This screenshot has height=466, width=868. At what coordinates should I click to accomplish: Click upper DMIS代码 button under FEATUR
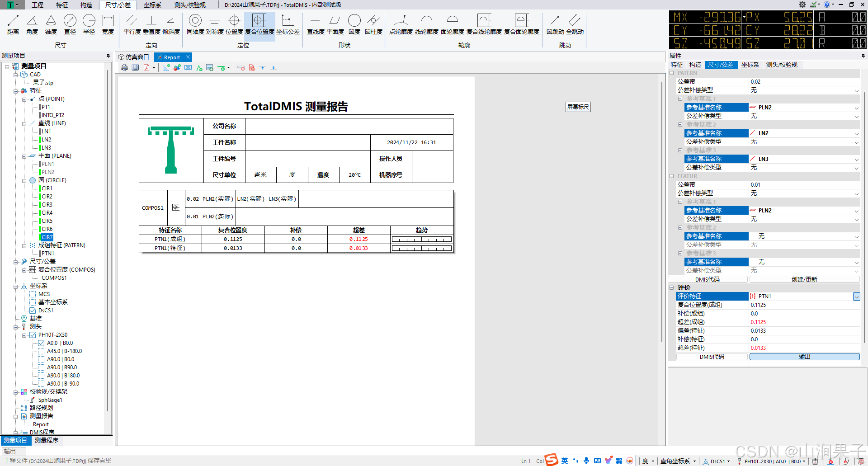(708, 279)
